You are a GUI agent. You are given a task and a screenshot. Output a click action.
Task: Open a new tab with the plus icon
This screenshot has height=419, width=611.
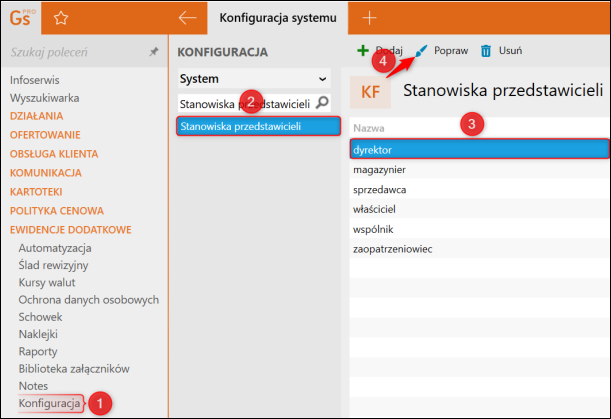369,18
